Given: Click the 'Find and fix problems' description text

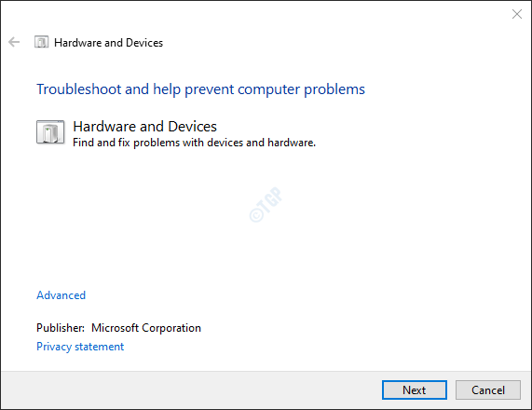Looking at the screenshot, I should (x=194, y=143).
